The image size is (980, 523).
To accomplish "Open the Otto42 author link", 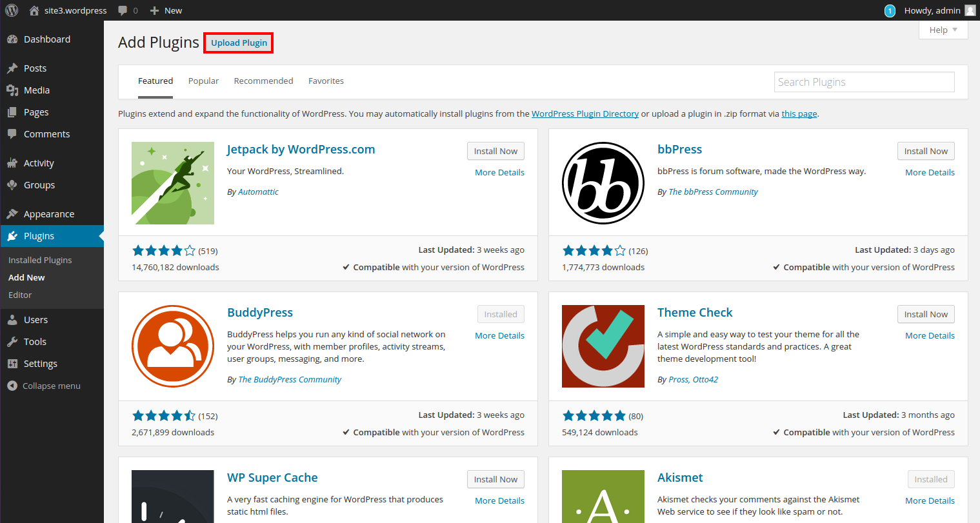I will coord(705,380).
